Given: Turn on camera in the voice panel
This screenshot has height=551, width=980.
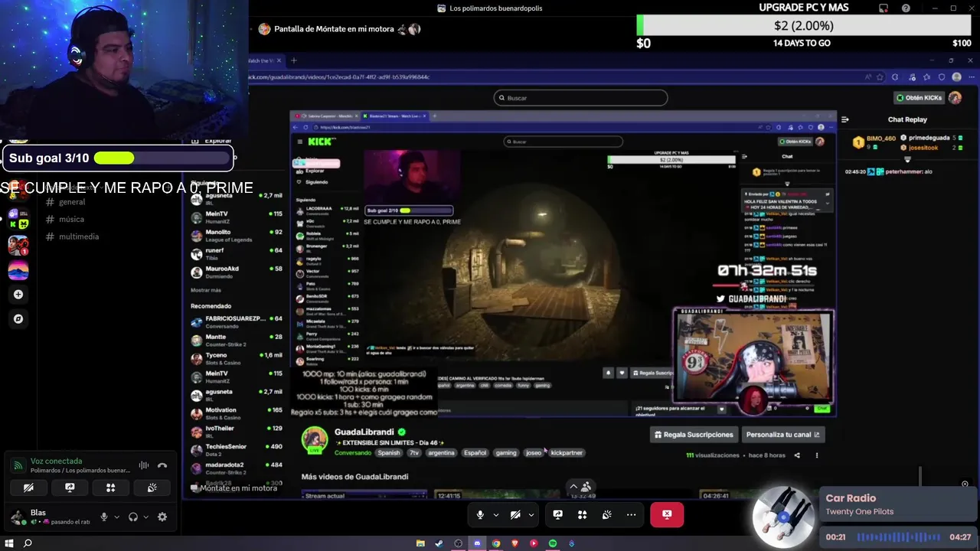Looking at the screenshot, I should (x=28, y=487).
